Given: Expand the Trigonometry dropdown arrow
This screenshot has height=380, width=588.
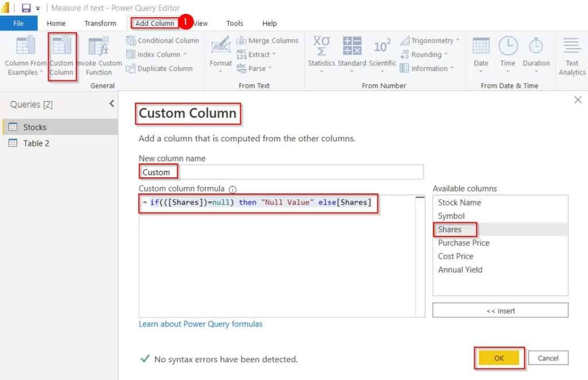Looking at the screenshot, I should coord(458,40).
